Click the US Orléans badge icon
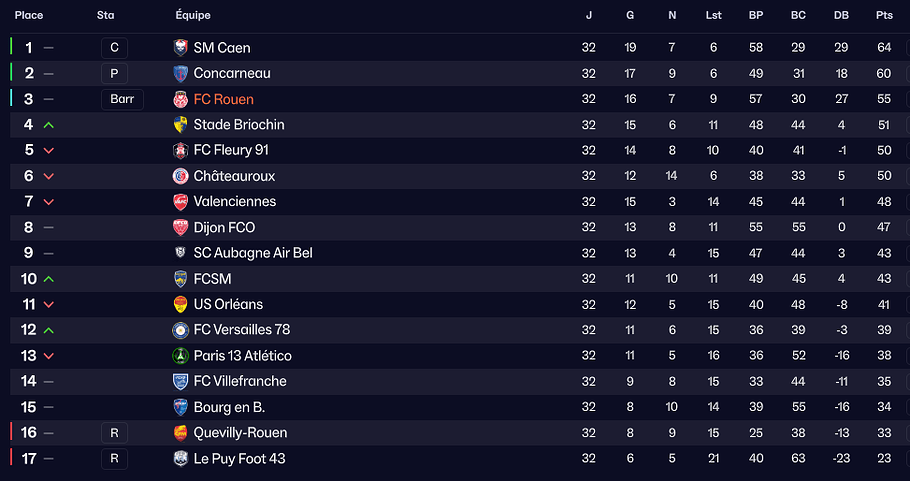Screen dimensions: 910x481 pos(181,304)
